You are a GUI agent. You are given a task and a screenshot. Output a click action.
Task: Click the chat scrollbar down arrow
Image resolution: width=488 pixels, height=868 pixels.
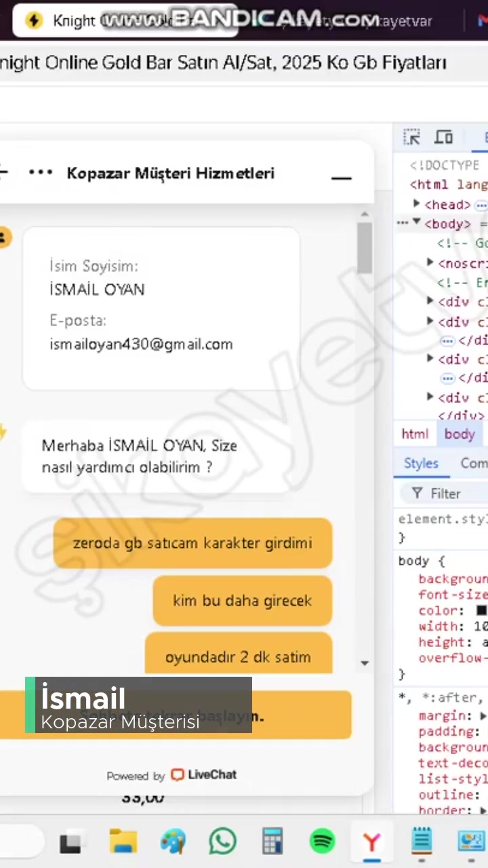pyautogui.click(x=365, y=663)
